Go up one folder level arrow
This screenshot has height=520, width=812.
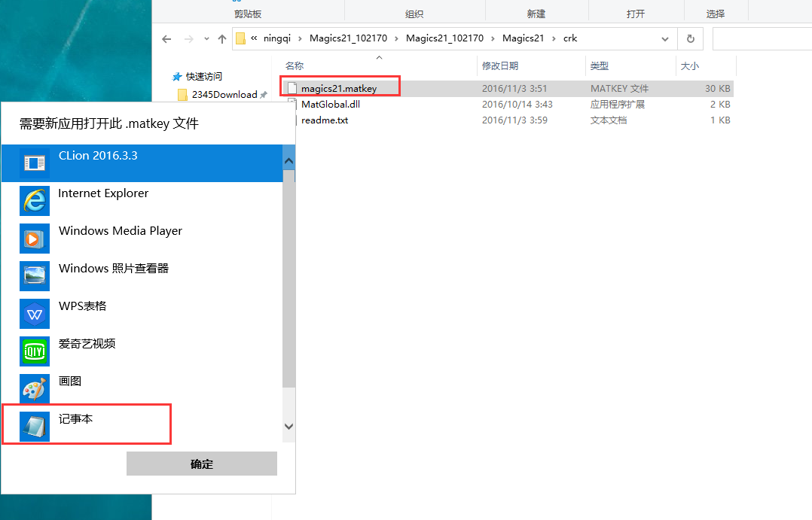(222, 39)
